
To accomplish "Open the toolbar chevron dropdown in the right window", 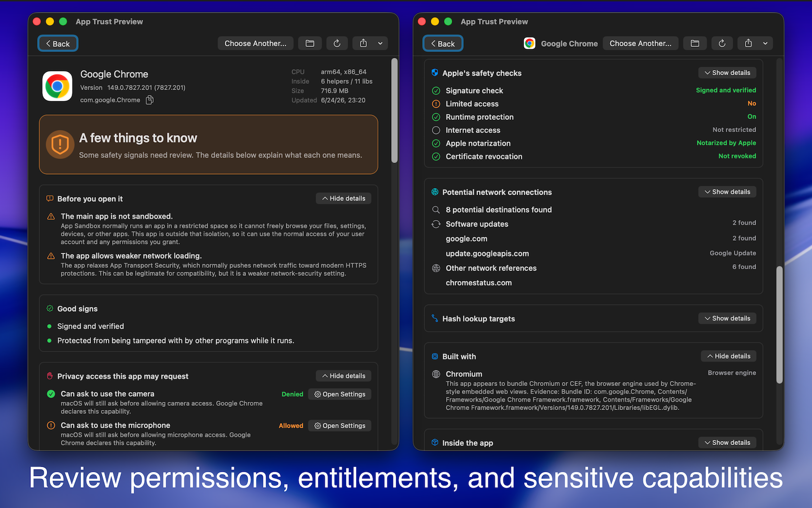I will point(766,44).
